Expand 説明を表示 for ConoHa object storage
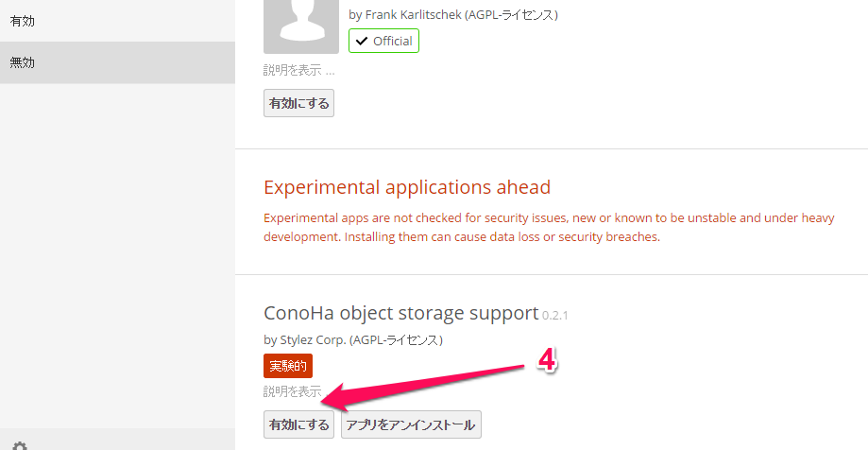 tap(292, 391)
